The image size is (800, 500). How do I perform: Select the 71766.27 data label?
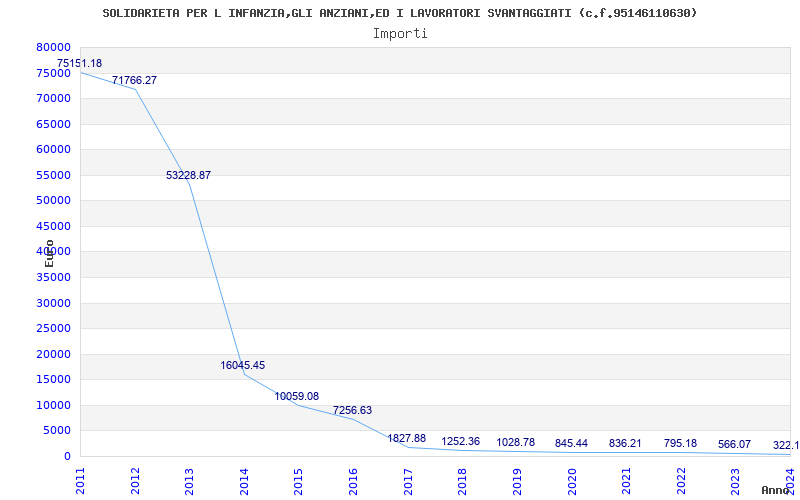[x=134, y=80]
